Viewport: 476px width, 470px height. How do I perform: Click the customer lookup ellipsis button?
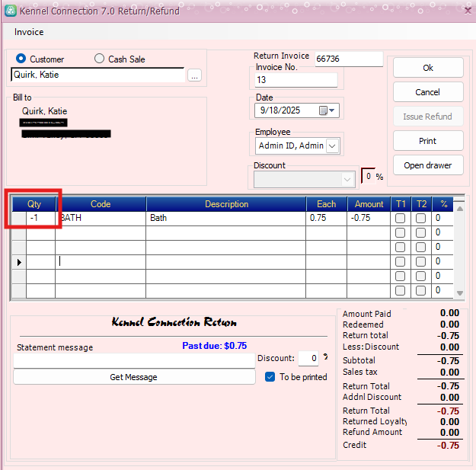[194, 75]
